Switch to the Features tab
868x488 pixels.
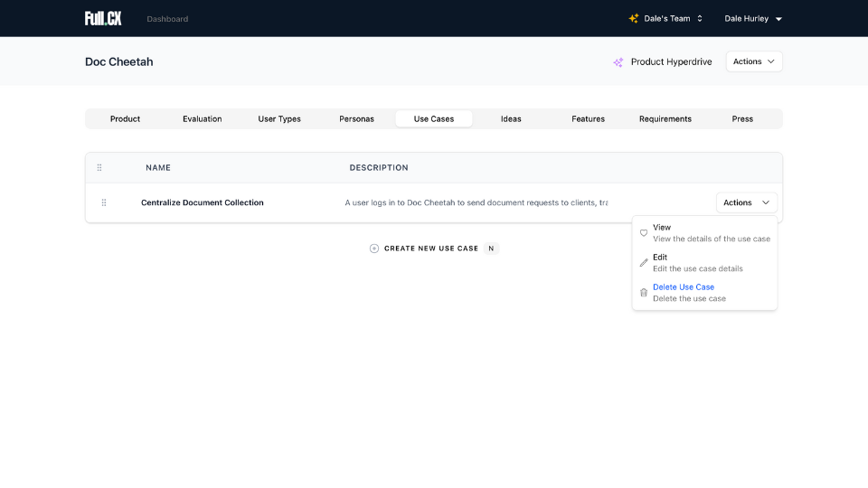tap(588, 119)
